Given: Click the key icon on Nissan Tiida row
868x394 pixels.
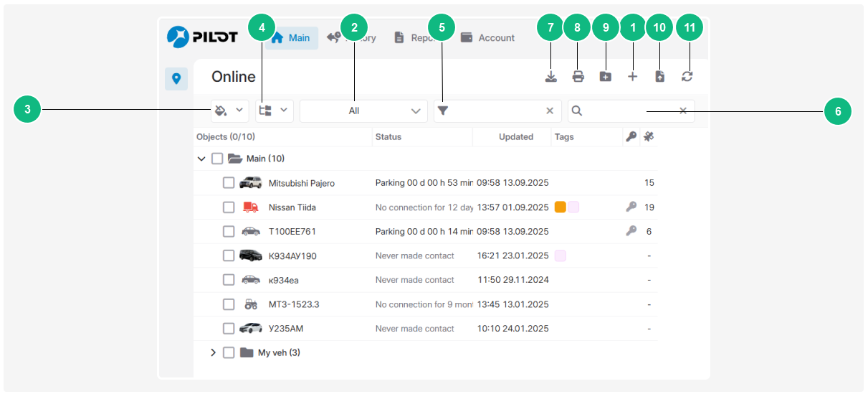Looking at the screenshot, I should 631,207.
